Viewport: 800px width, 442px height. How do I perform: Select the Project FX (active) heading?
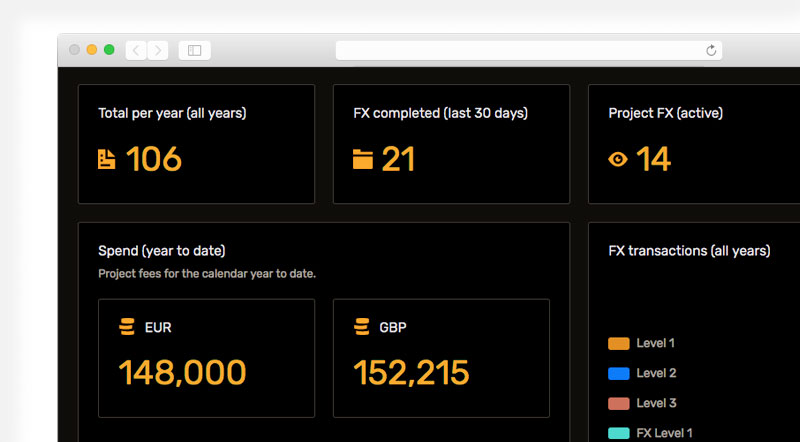[665, 113]
